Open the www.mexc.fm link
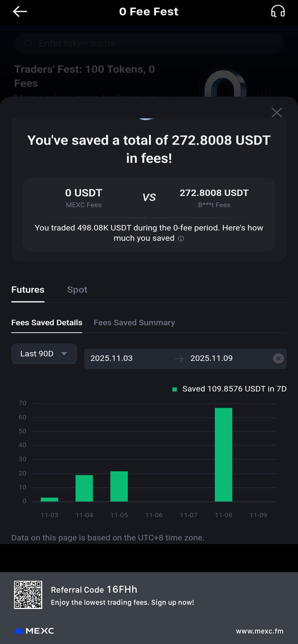298x644 pixels. tap(260, 631)
